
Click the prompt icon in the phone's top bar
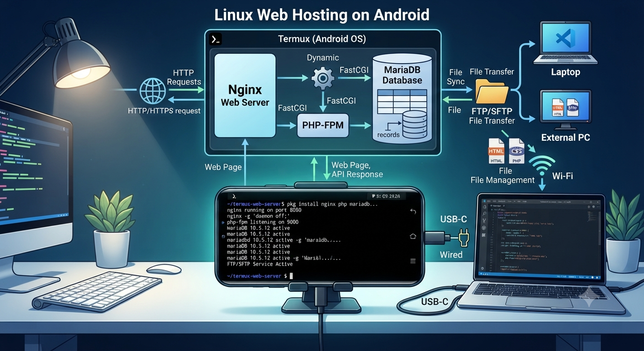pos(235,196)
